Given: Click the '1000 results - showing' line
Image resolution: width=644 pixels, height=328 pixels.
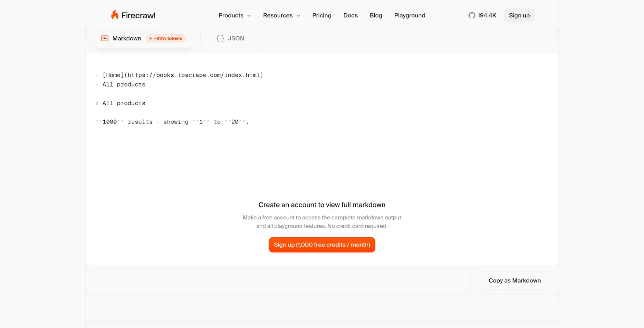Looking at the screenshot, I should click(172, 122).
